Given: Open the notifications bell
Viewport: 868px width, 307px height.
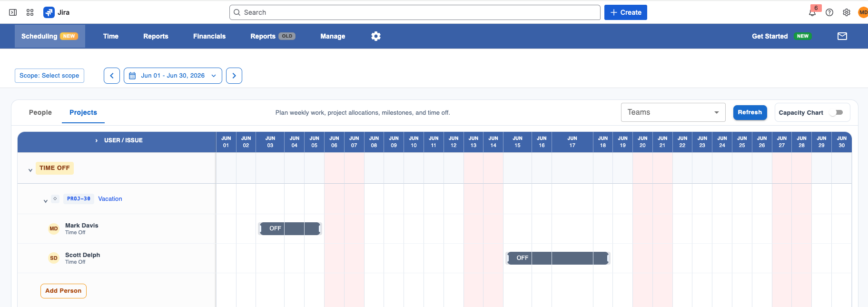Looking at the screenshot, I should tap(812, 12).
